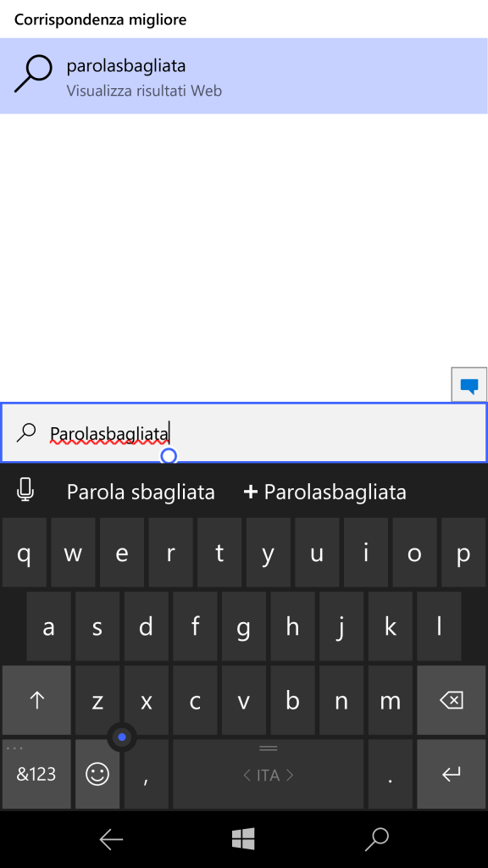The image size is (488, 868).
Task: Switch keyboard language with the ITA key
Action: 267,774
